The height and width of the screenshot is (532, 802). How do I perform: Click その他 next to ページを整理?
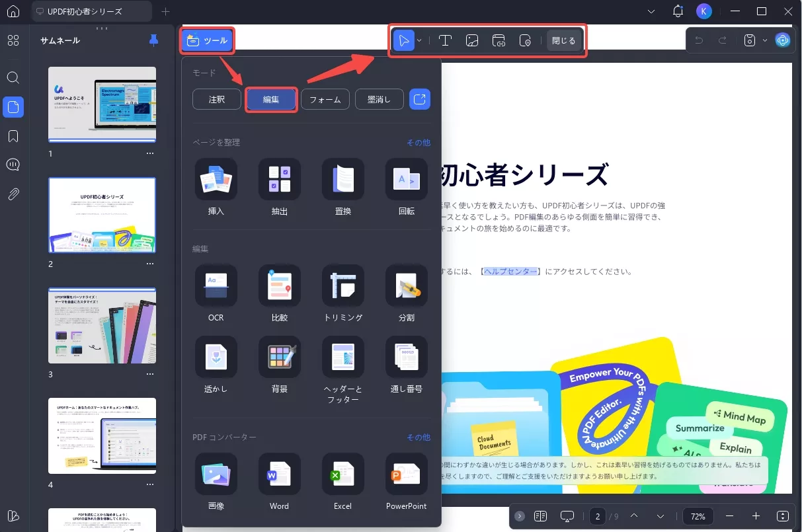(418, 143)
